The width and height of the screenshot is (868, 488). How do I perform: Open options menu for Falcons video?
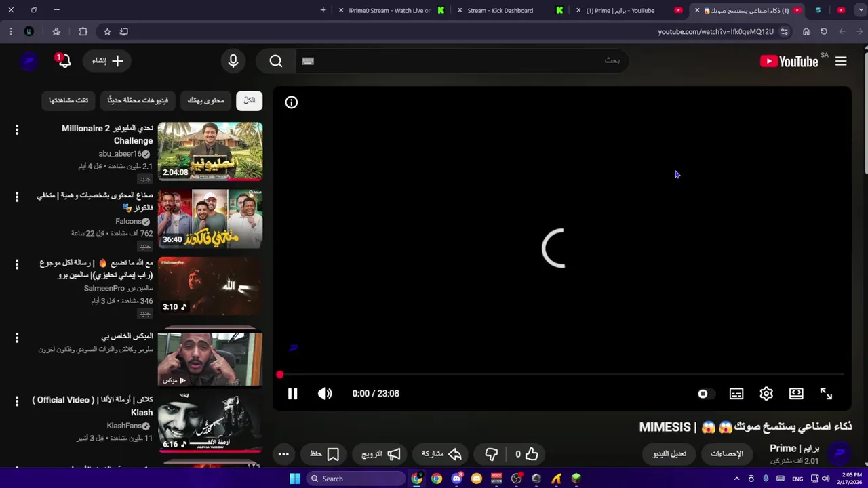coord(17,197)
